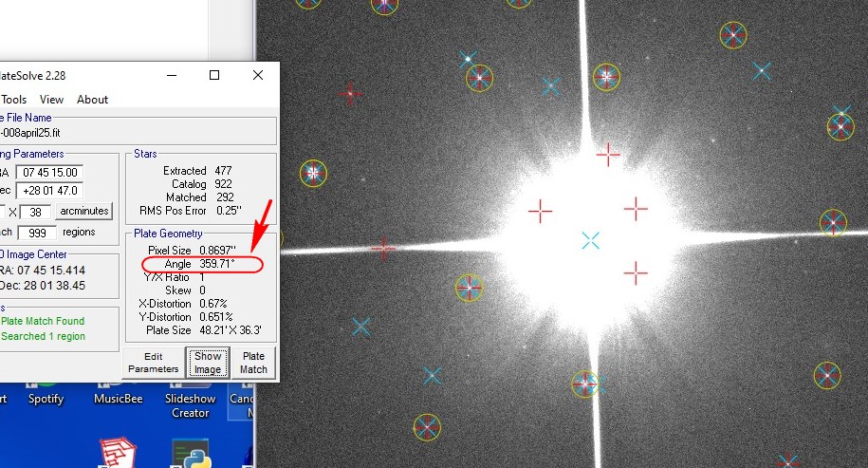Image resolution: width=868 pixels, height=468 pixels.
Task: Open the Spotify desktop shortcut
Action: pyautogui.click(x=46, y=400)
